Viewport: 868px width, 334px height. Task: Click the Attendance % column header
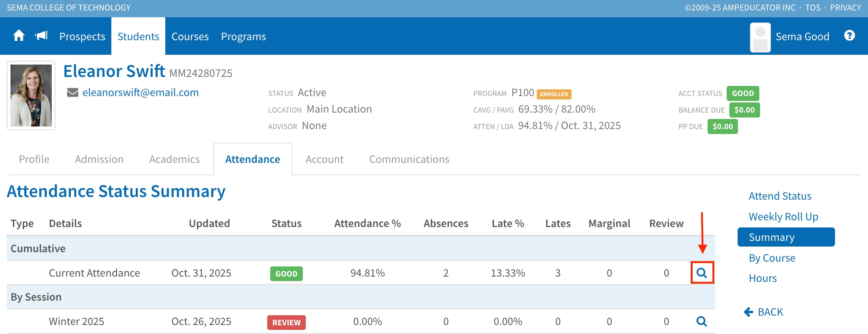[x=367, y=223]
